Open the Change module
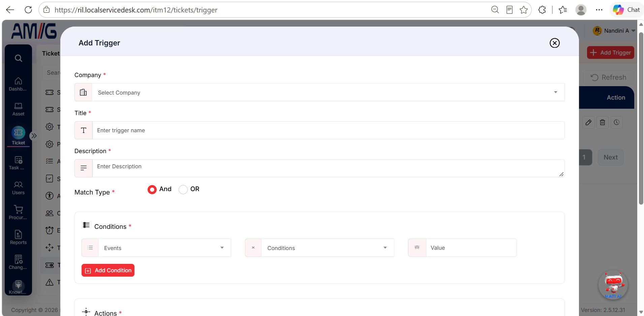644x316 pixels. 18,262
